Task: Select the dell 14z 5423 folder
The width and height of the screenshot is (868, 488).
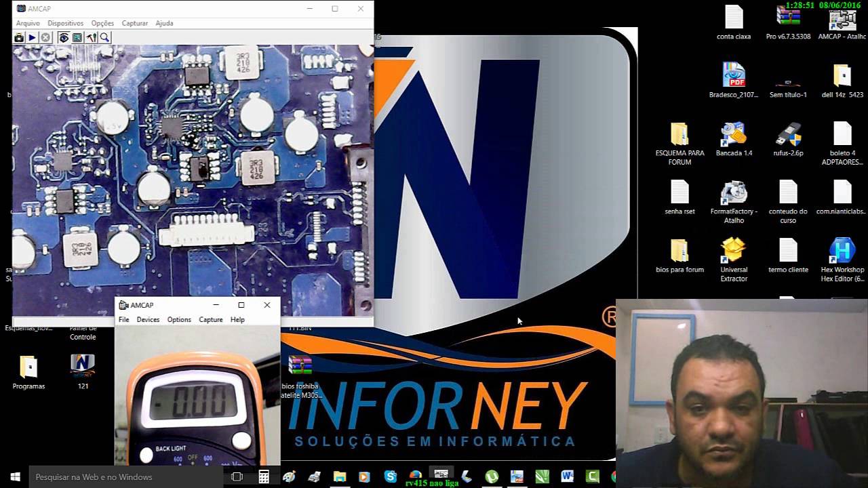Action: point(842,80)
